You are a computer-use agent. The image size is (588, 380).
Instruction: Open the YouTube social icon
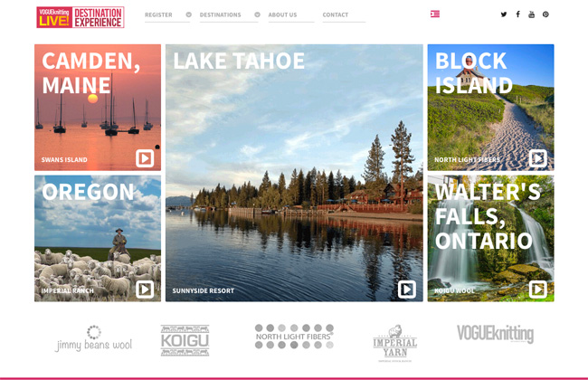tap(531, 14)
